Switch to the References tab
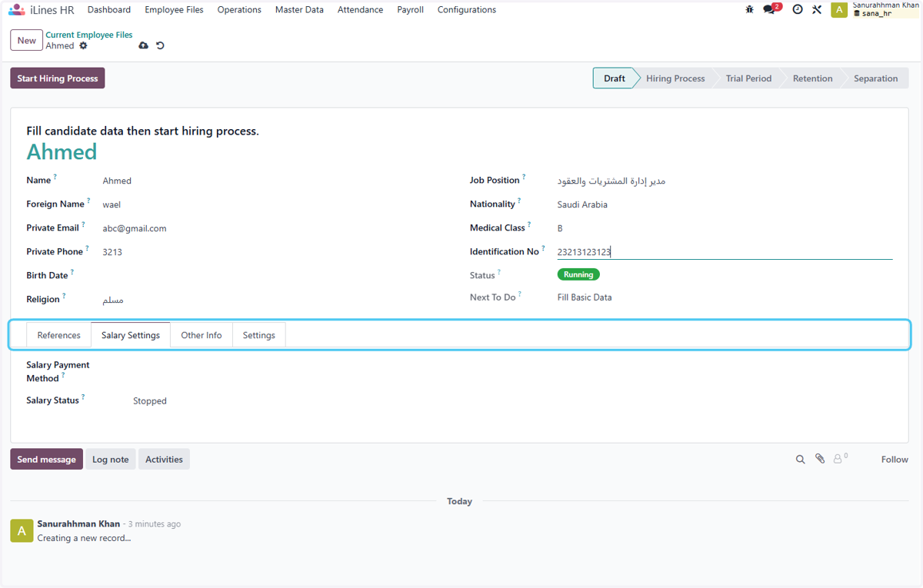 click(x=59, y=335)
